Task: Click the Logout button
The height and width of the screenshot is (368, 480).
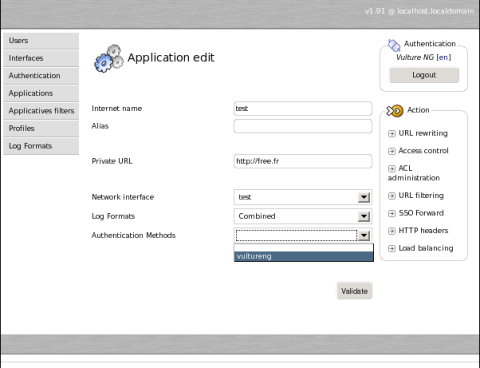Action: 424,75
